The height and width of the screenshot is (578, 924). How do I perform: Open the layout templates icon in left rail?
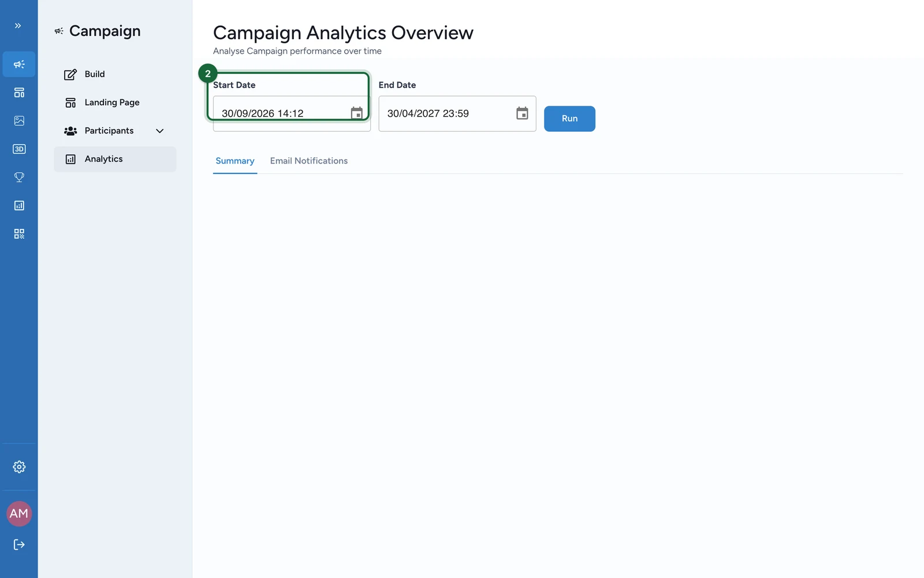click(19, 92)
